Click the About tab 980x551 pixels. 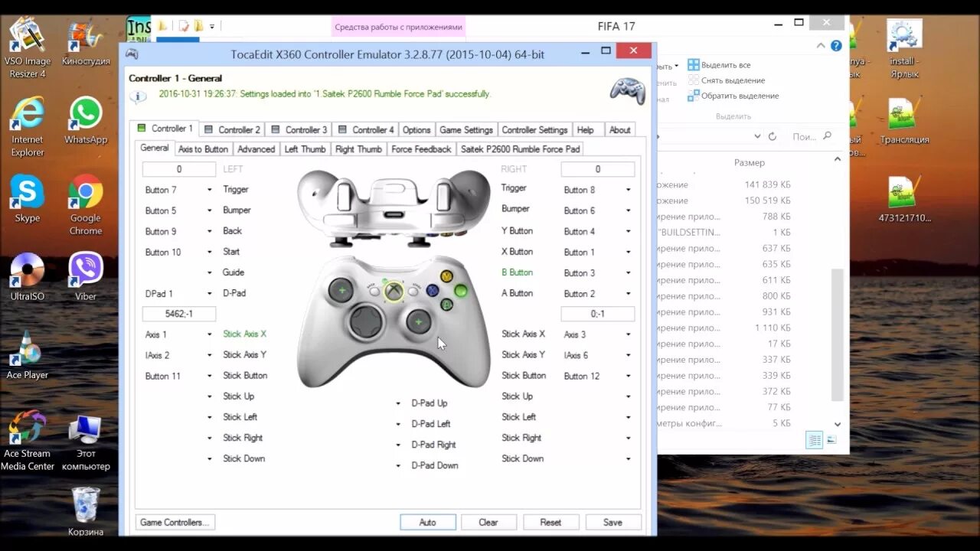coord(620,129)
